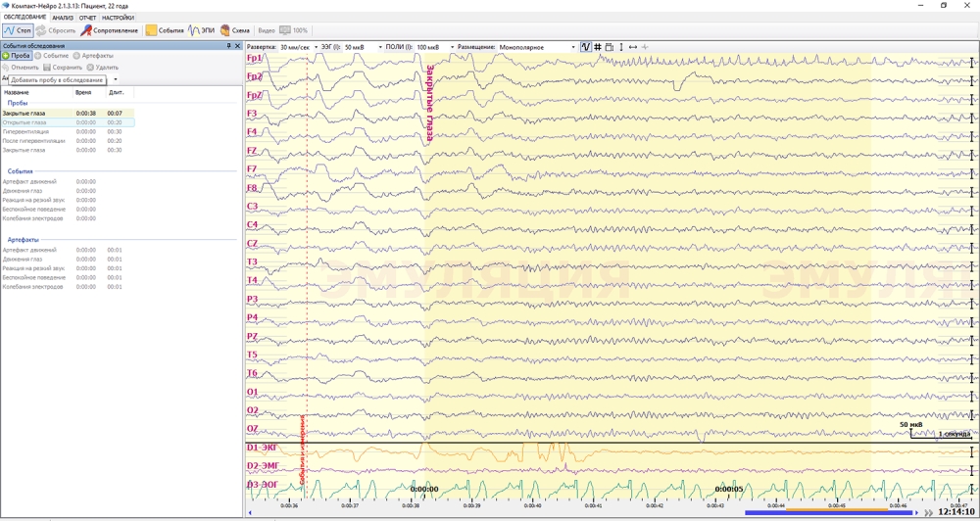Open the Сопротивление impedance check
Image resolution: width=980 pixels, height=521 pixels.
click(x=110, y=31)
